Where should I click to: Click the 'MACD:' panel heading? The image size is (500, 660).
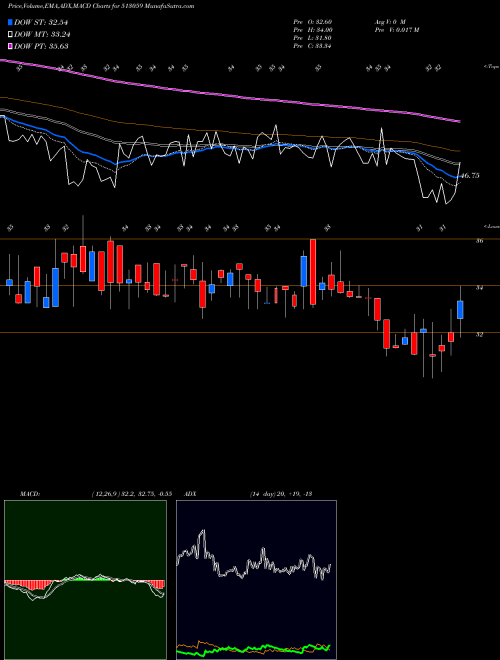(30, 494)
